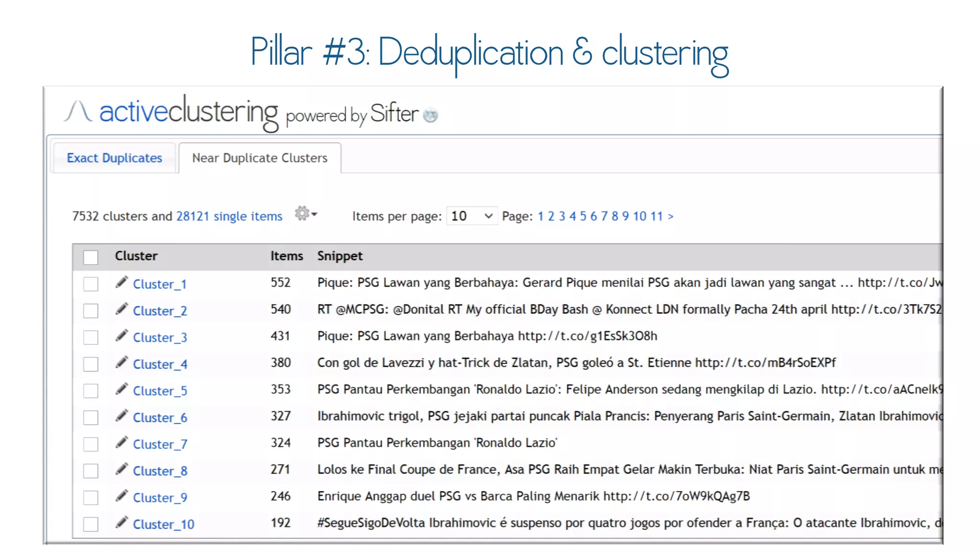Go to page 3 of clusters

[562, 216]
